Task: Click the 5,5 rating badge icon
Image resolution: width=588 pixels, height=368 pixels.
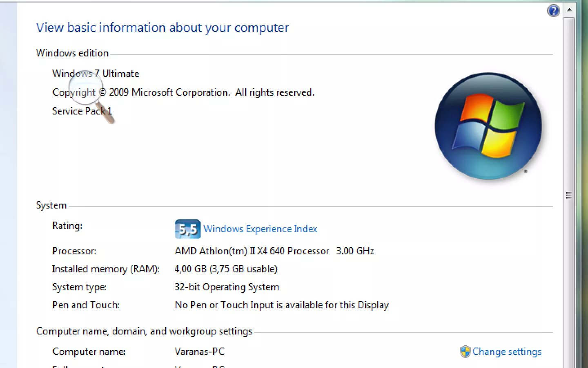Action: pos(187,229)
